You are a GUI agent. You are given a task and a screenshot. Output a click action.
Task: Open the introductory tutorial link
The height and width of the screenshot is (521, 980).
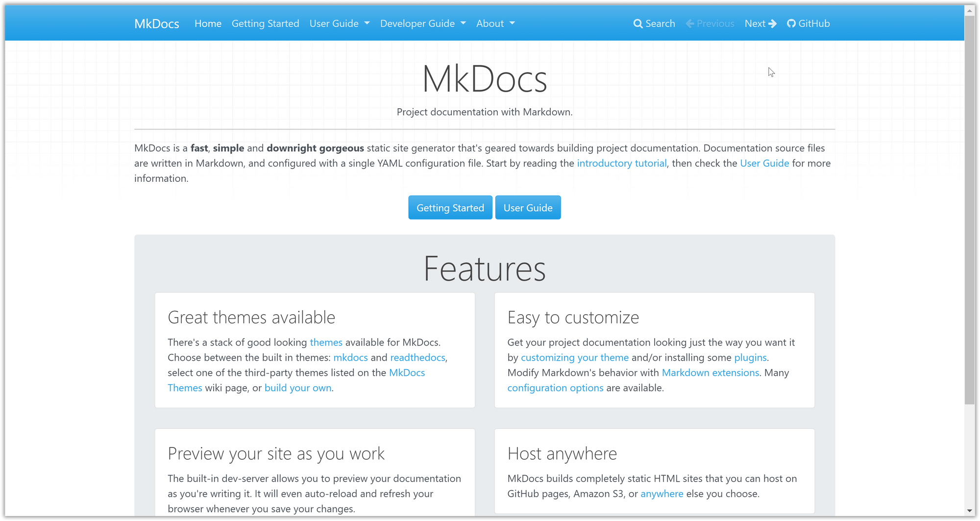point(621,163)
